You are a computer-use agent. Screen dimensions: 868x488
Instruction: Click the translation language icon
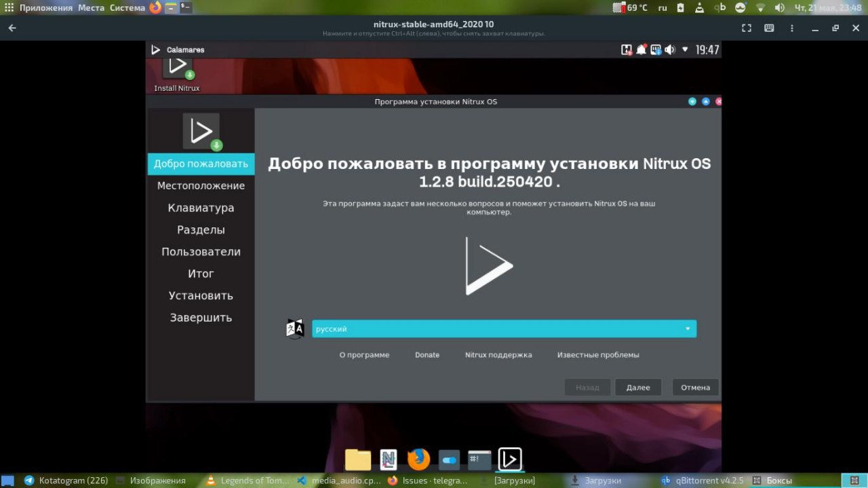(x=295, y=329)
